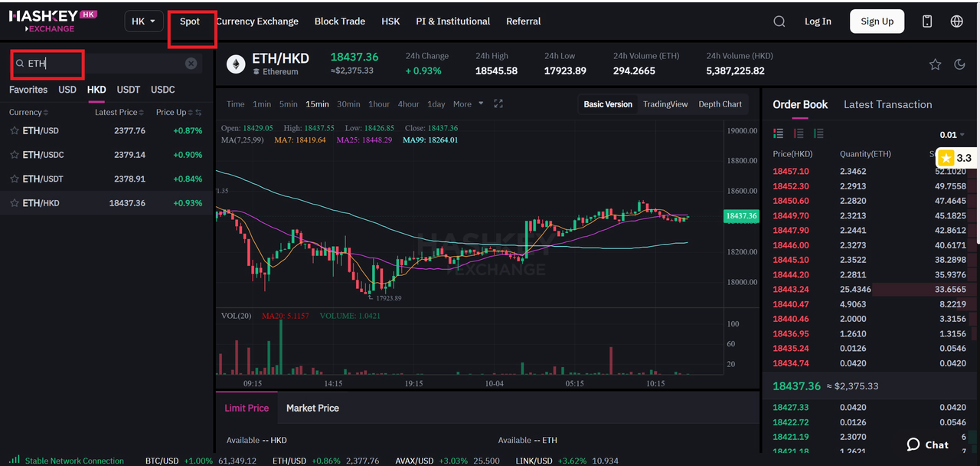The width and height of the screenshot is (980, 466).
Task: Select the Market Price order tab
Action: [x=312, y=408]
